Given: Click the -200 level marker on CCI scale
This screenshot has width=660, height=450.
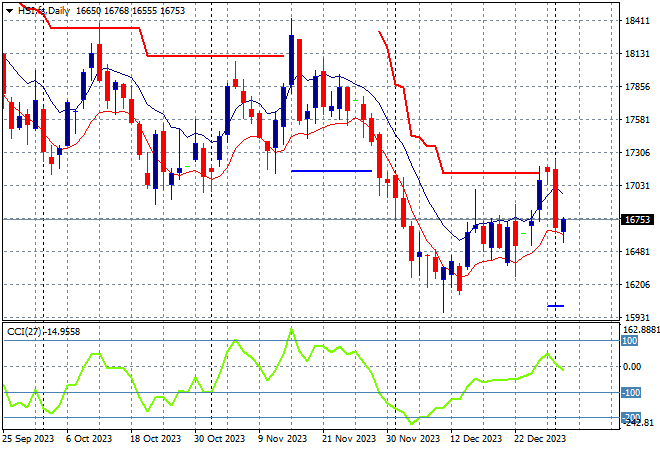Looking at the screenshot, I should (x=632, y=417).
